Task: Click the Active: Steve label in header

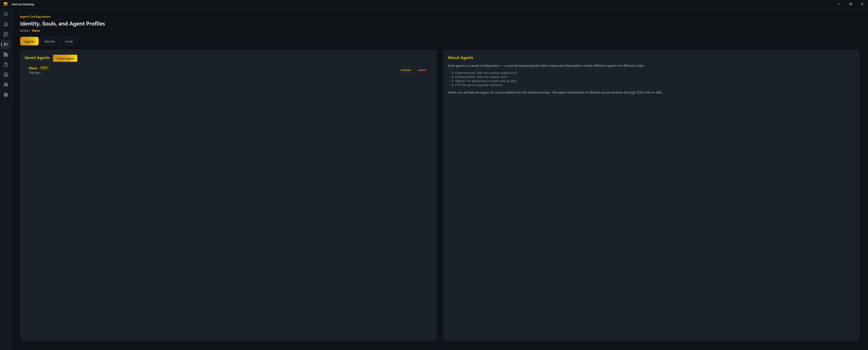Action: pyautogui.click(x=30, y=31)
